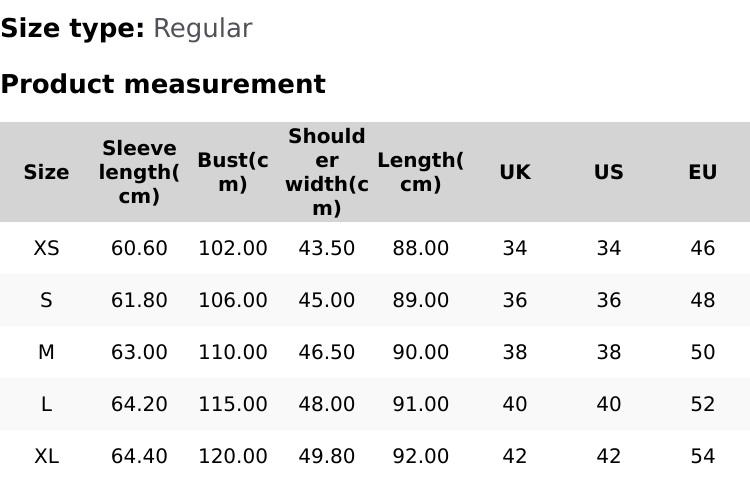Select the 102.00 bust value for XS
This screenshot has width=750, height=482.
[233, 248]
